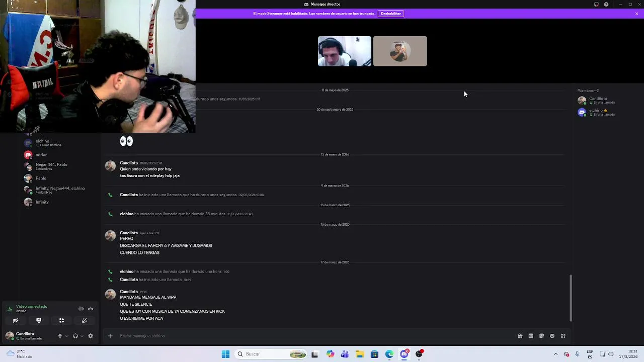Click message 'tas fisura con el roleplay hdp jaja'
The height and width of the screenshot is (362, 644).
point(149,176)
